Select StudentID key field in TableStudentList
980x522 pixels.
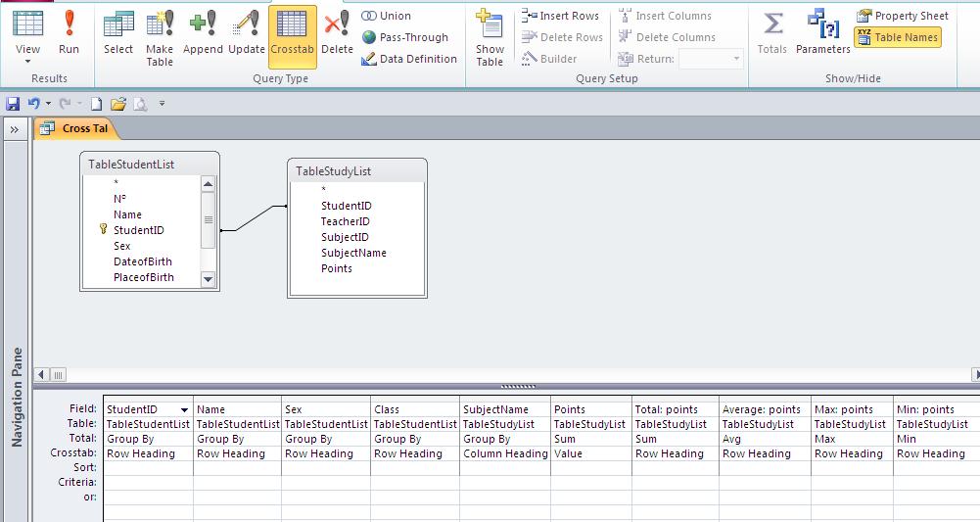[x=139, y=230]
